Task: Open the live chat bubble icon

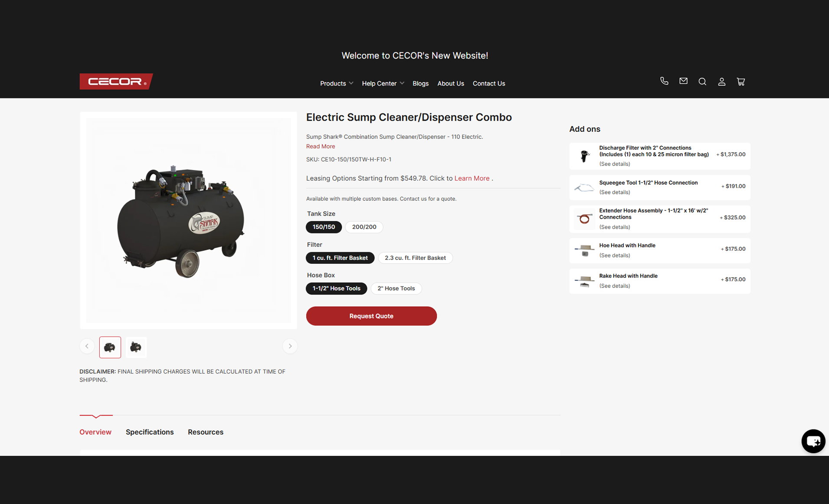Action: (813, 441)
